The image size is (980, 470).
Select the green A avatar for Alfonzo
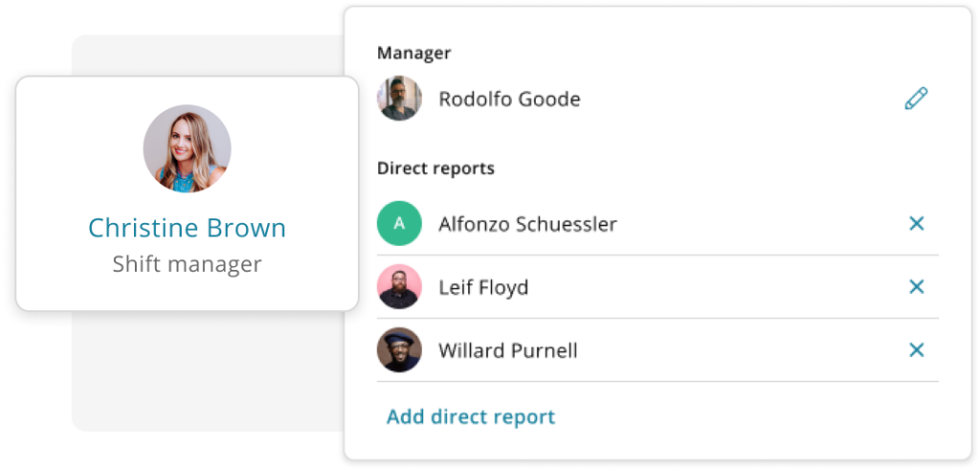click(x=399, y=223)
